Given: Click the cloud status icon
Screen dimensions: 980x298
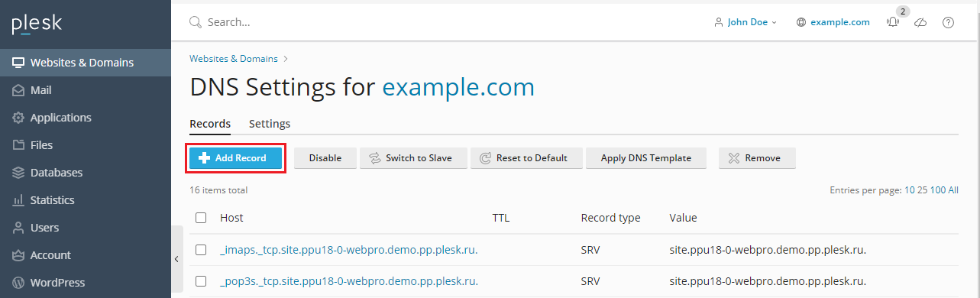Looking at the screenshot, I should pos(920,22).
